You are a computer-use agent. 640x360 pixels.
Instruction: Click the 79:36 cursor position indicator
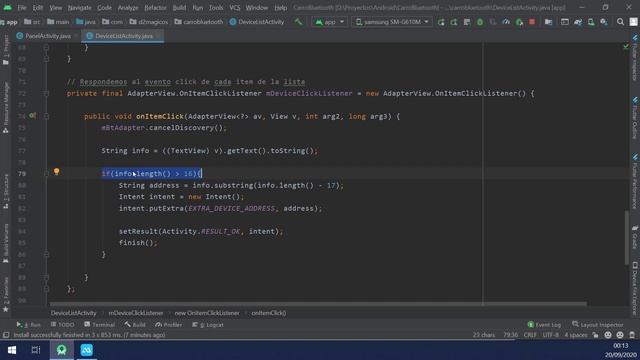point(510,335)
